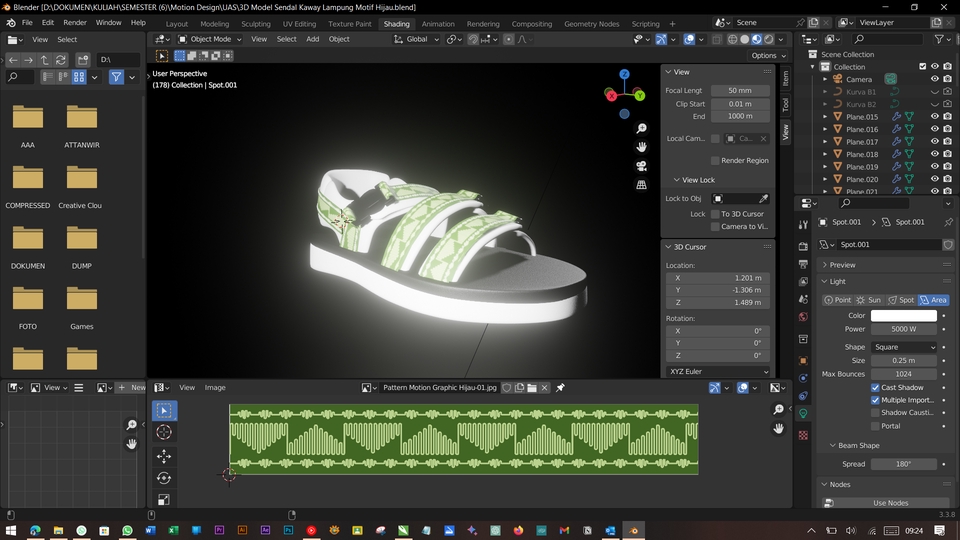
Task: Unlink Pattern Motion Graphic image with X
Action: (x=544, y=388)
